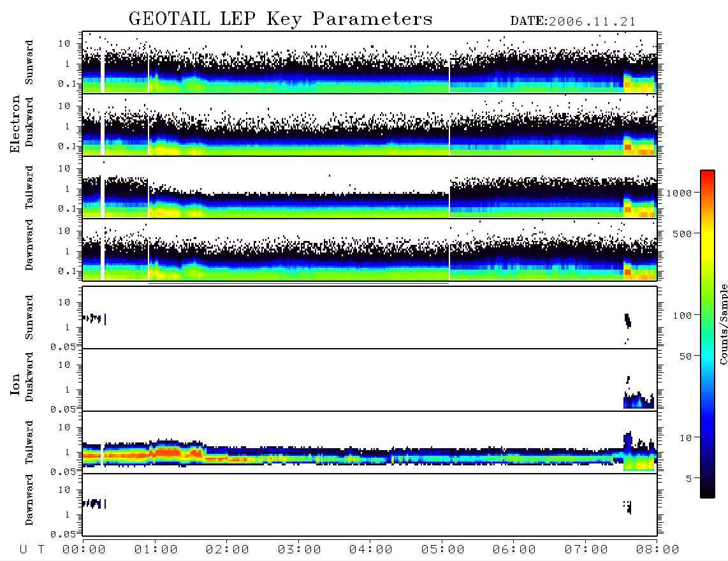
Task: Click the Electron Sunward spectrogram panel
Action: pos(370,62)
